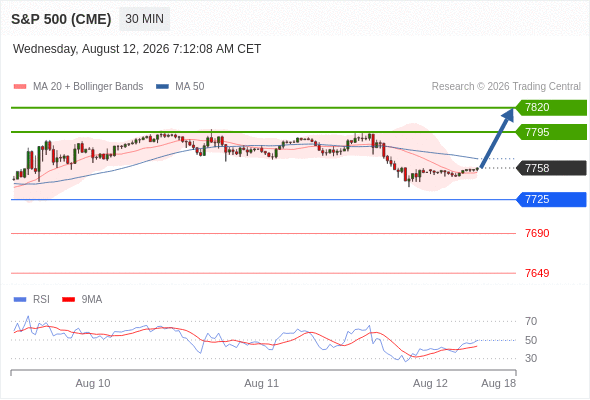This screenshot has width=590, height=400.
Task: Click the red 7690 support value
Action: tap(537, 233)
